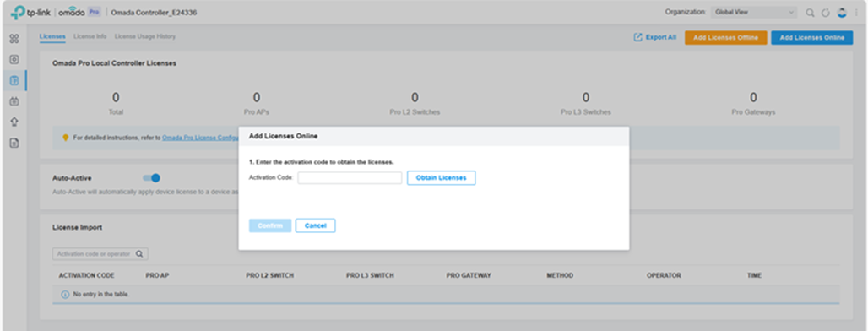The width and height of the screenshot is (868, 331).
Task: Click Add Licenses Online button
Action: 812,38
